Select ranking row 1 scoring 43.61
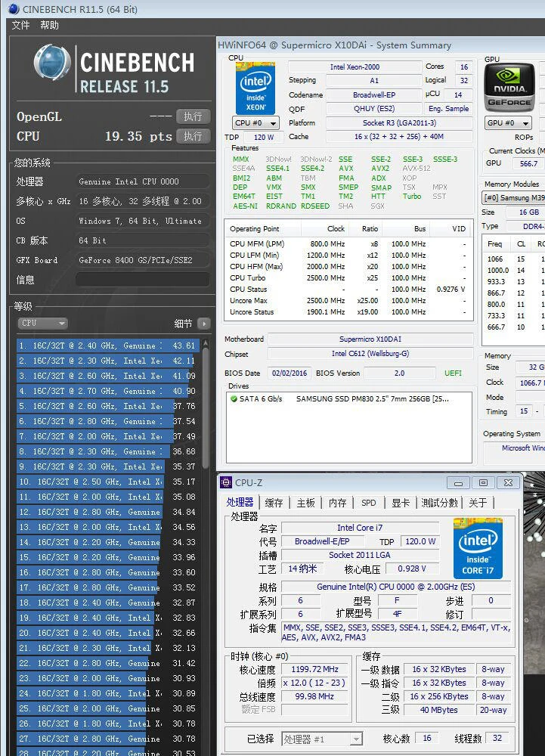This screenshot has width=545, height=756. [107, 345]
